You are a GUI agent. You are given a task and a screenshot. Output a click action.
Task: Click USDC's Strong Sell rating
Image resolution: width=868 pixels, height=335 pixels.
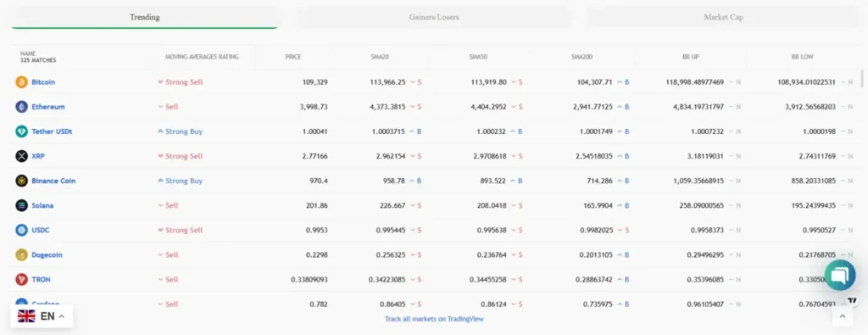(x=181, y=230)
